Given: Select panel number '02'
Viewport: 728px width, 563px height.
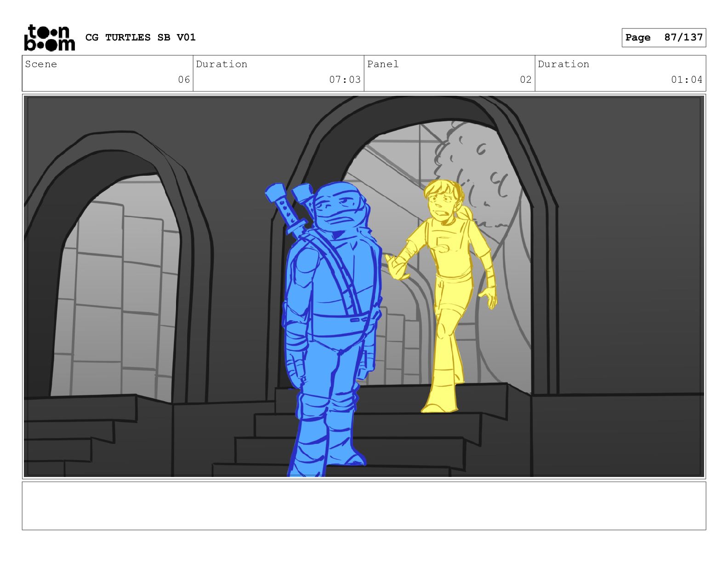Looking at the screenshot, I should click(526, 80).
